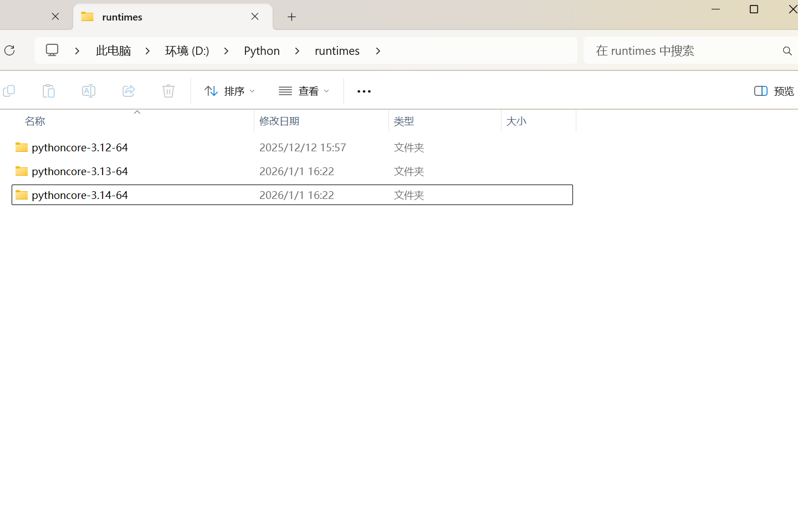Navigate to Python in the breadcrumb path
The width and height of the screenshot is (798, 532).
point(261,50)
